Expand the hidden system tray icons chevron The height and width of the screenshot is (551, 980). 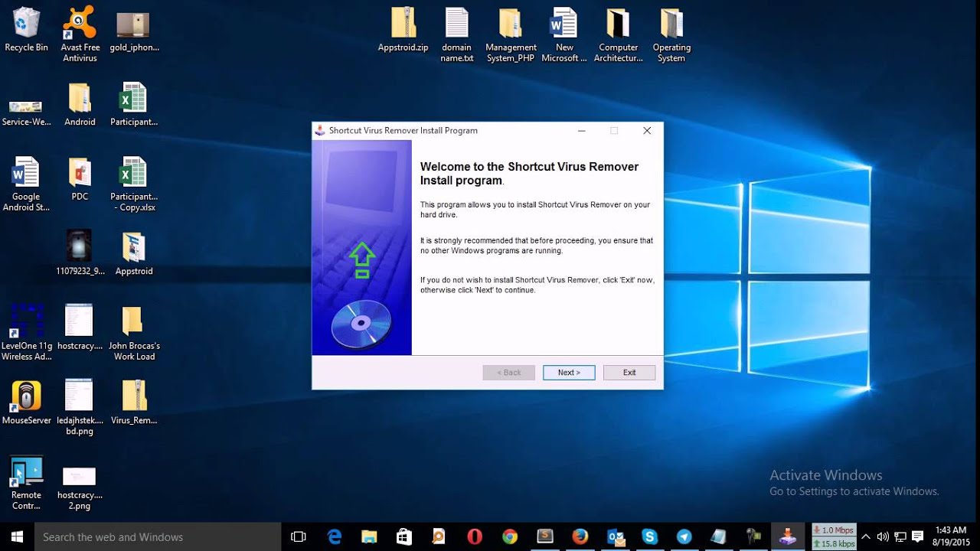(x=866, y=536)
